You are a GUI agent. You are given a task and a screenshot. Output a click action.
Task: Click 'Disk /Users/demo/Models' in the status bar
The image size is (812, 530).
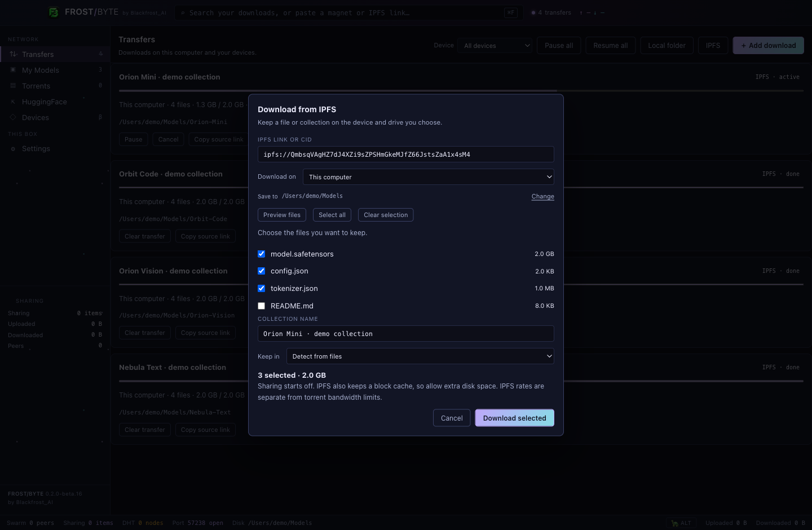(272, 523)
